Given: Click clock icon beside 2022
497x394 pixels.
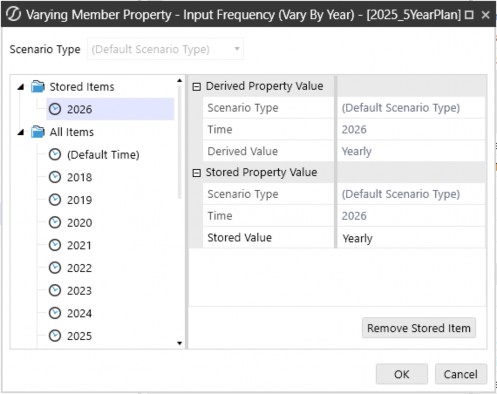Looking at the screenshot, I should pyautogui.click(x=55, y=268).
